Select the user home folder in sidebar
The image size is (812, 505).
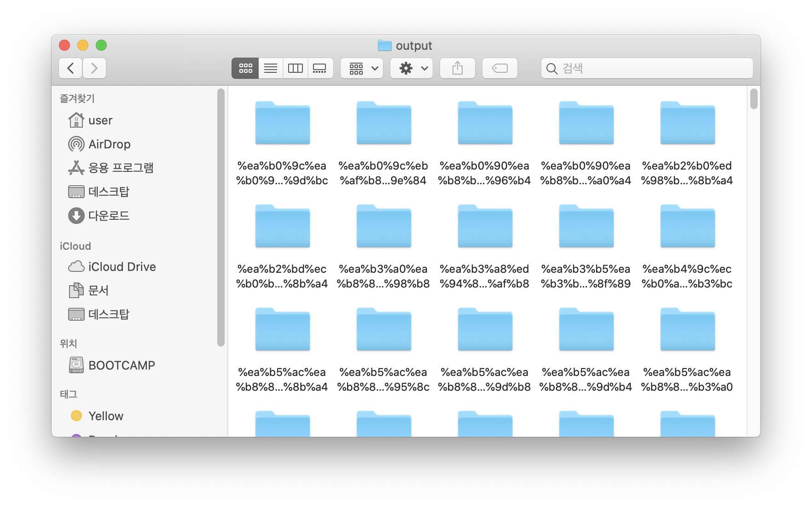pyautogui.click(x=100, y=120)
